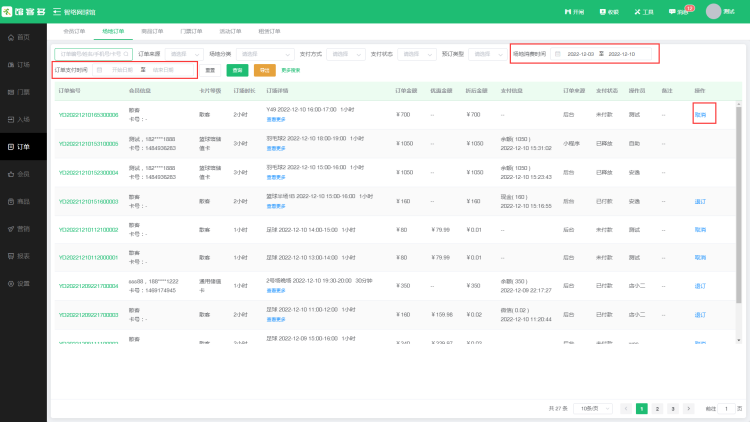Open the 支付状态 filter dropdown
The height and width of the screenshot is (422, 750).
tap(419, 53)
